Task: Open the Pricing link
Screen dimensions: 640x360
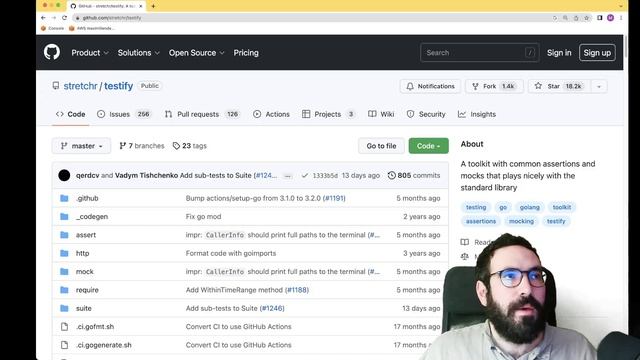Action: pos(246,53)
